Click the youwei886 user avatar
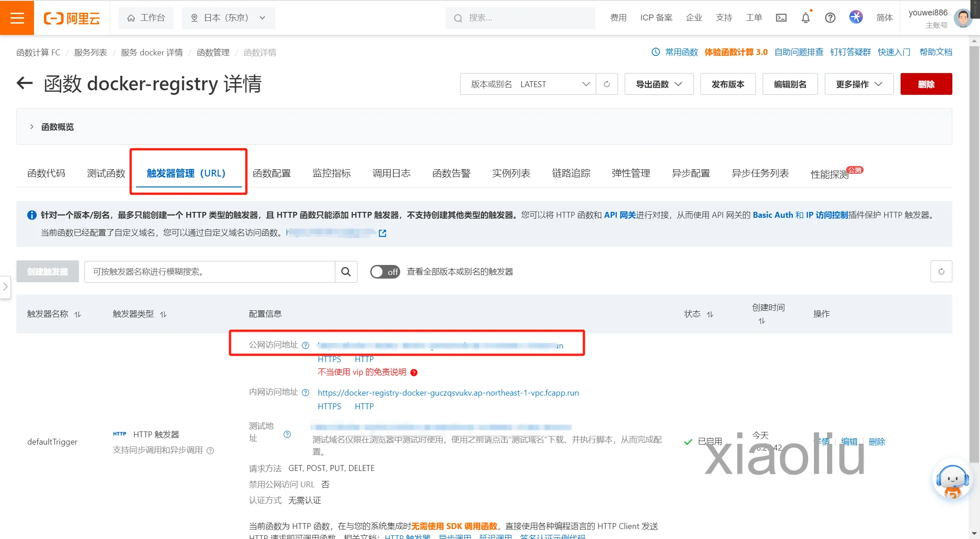This screenshot has width=980, height=539. 962,18
